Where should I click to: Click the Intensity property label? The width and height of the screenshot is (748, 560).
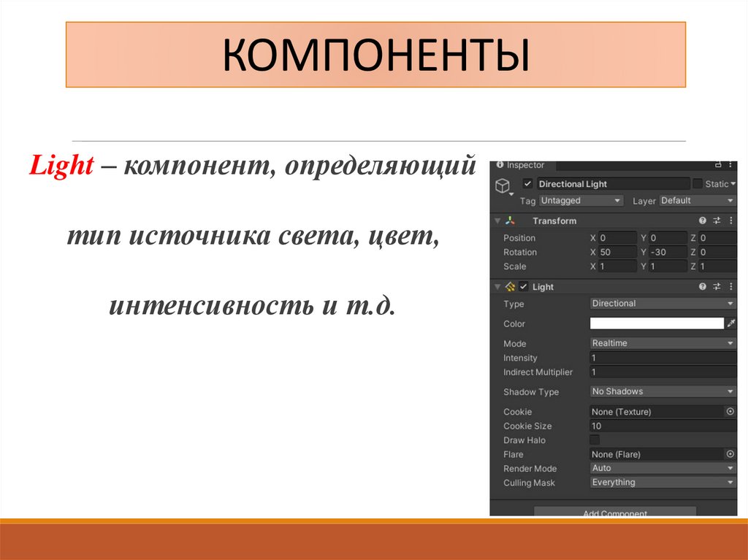(x=520, y=358)
